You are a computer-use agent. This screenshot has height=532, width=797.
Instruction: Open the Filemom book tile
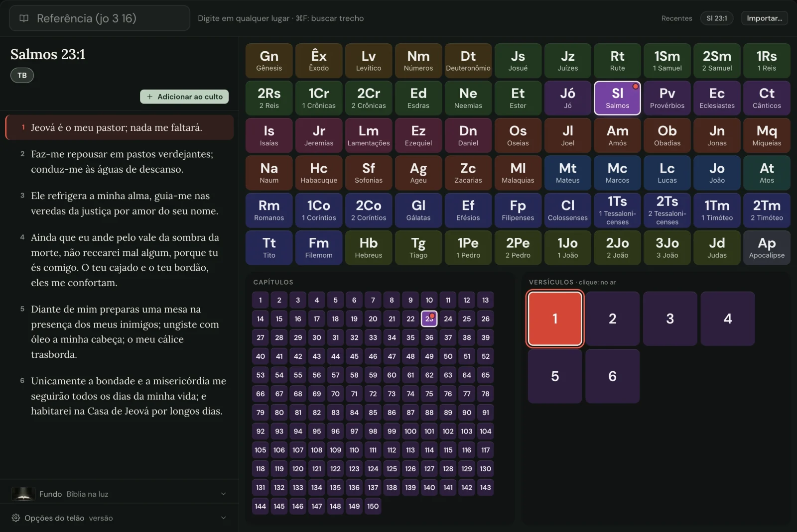pyautogui.click(x=319, y=247)
